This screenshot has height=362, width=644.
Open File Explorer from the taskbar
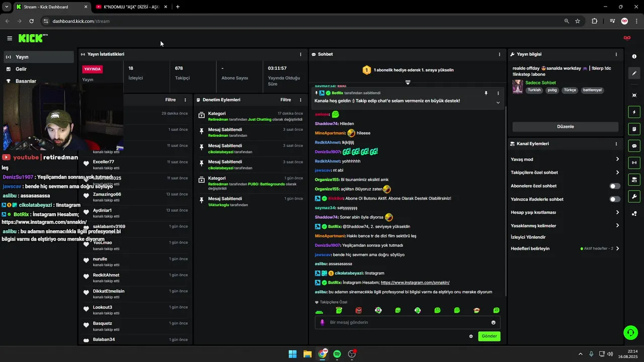point(307,354)
